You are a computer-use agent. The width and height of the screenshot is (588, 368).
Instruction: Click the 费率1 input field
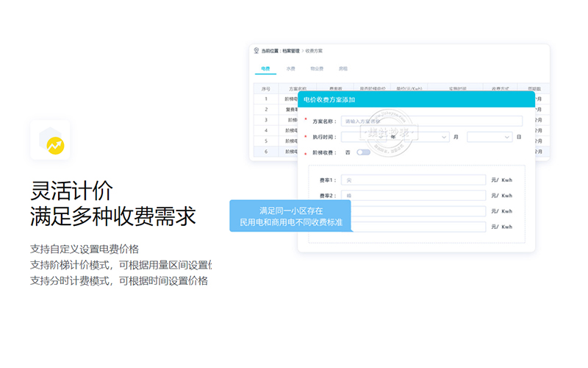413,180
